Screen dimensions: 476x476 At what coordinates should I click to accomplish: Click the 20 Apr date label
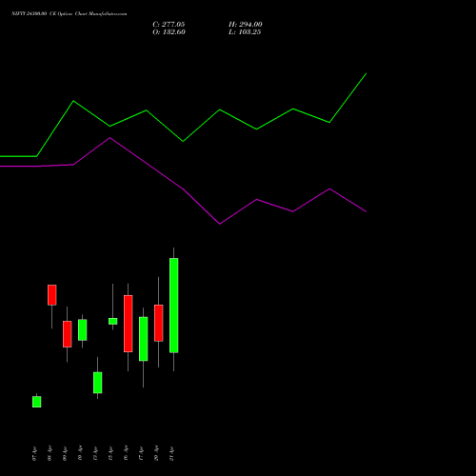(x=156, y=453)
